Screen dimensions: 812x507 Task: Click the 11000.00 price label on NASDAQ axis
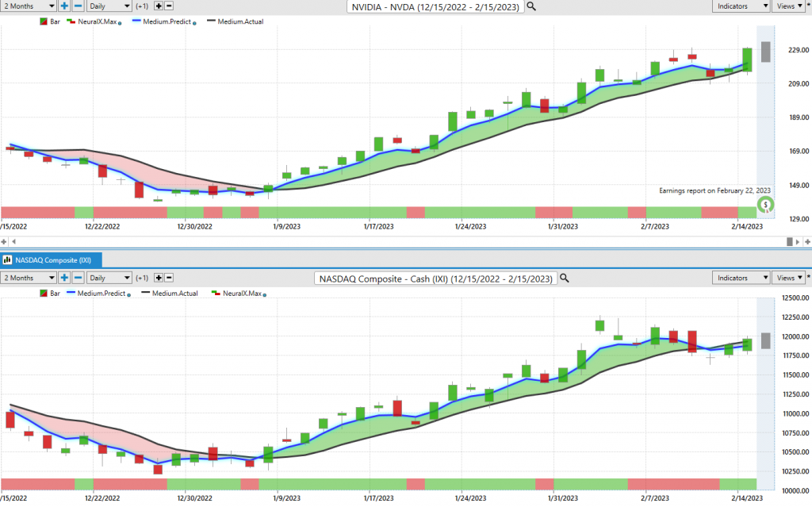point(795,413)
